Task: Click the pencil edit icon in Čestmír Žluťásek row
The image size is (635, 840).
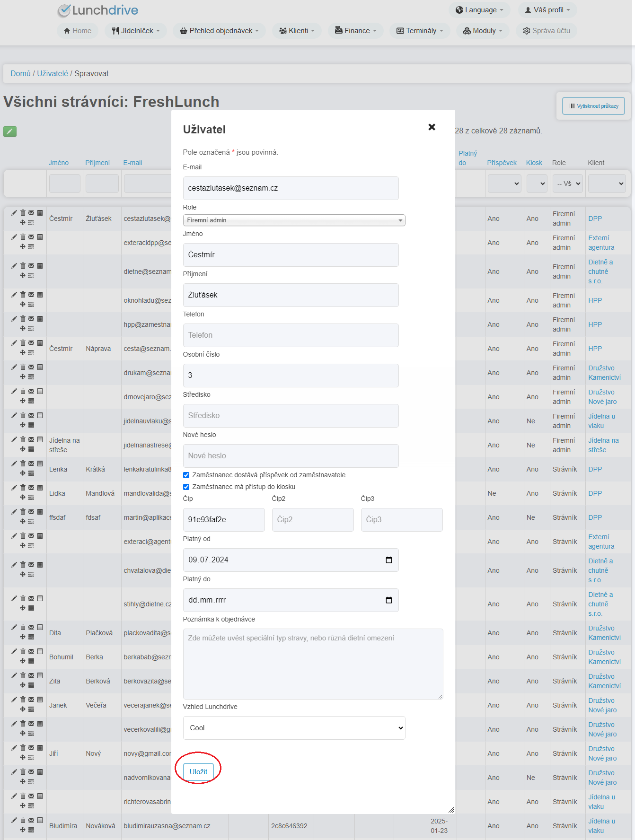Action: pos(14,213)
